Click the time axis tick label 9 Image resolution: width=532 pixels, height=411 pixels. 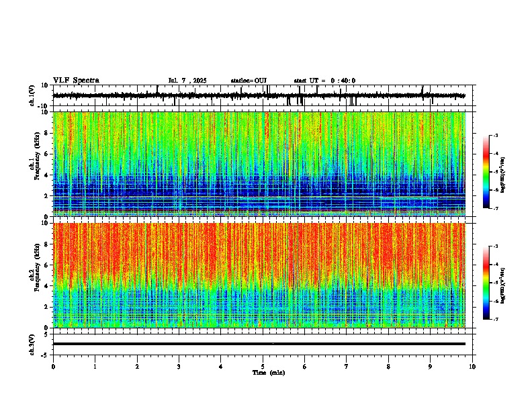click(430, 367)
